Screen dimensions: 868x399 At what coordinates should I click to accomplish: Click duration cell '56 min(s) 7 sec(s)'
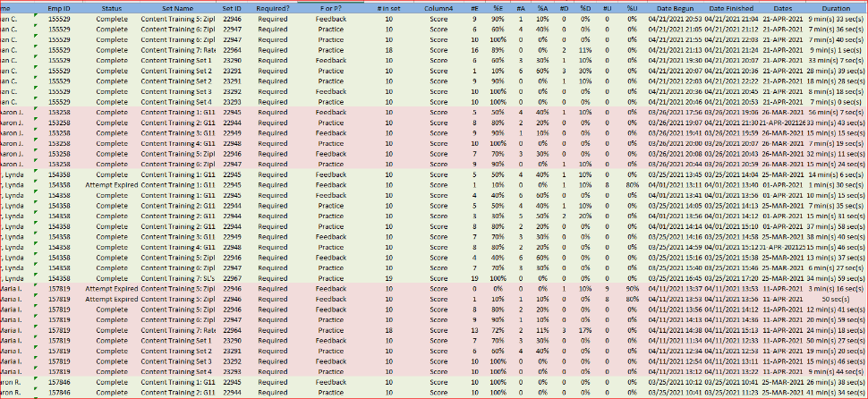(x=836, y=113)
